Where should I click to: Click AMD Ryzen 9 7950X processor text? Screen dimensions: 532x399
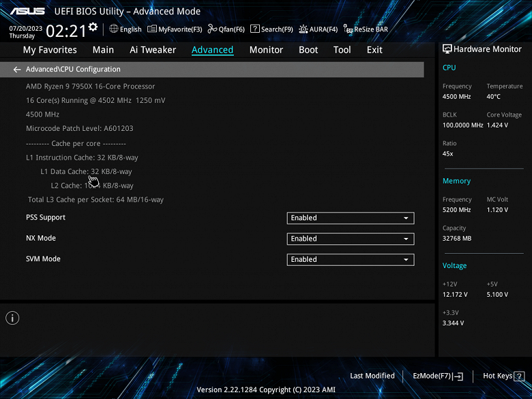click(90, 87)
